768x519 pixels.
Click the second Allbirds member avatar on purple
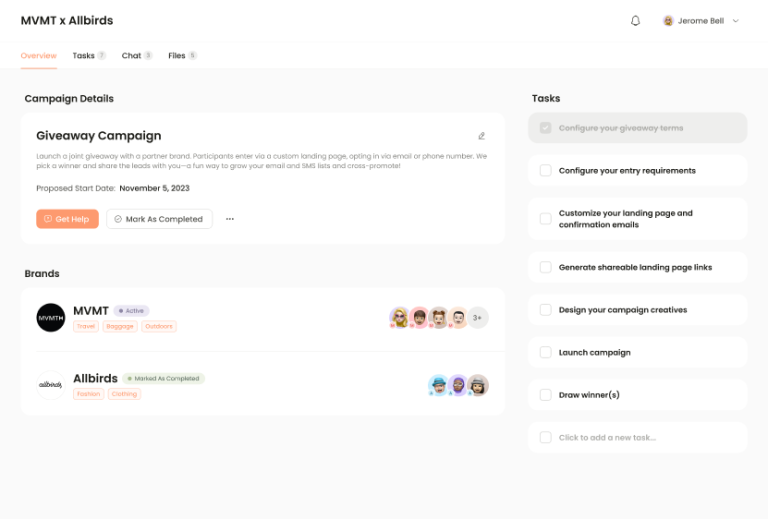pos(458,385)
